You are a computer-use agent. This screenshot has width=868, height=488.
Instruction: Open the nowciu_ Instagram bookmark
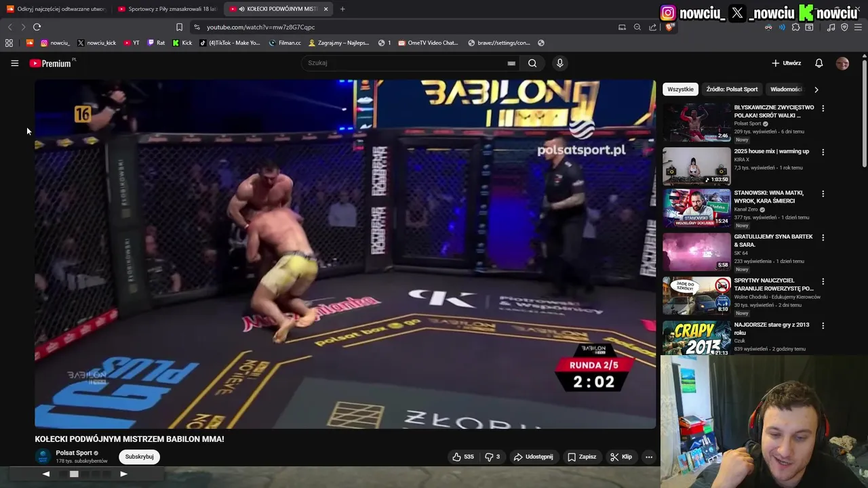[x=56, y=43]
